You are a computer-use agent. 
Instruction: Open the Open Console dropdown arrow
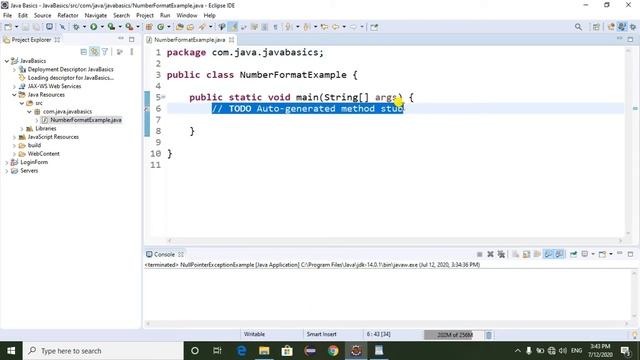pyautogui.click(x=611, y=254)
